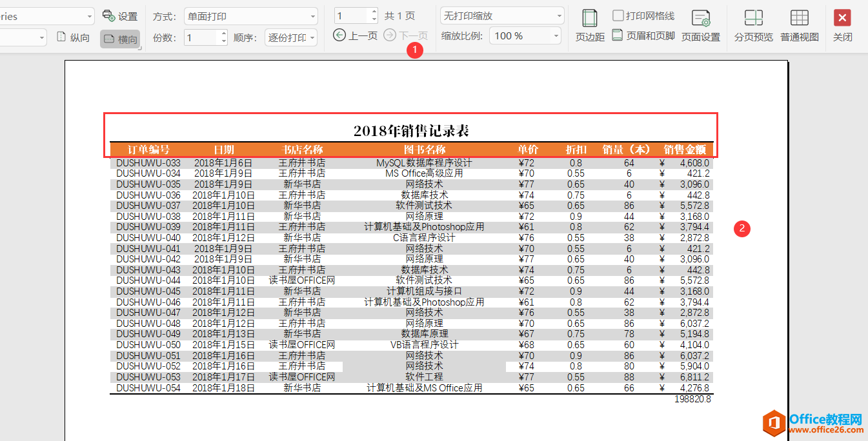Screen dimensions: 868x441
Task: Click order cell DUSHUWU-033
Action: 148,163
